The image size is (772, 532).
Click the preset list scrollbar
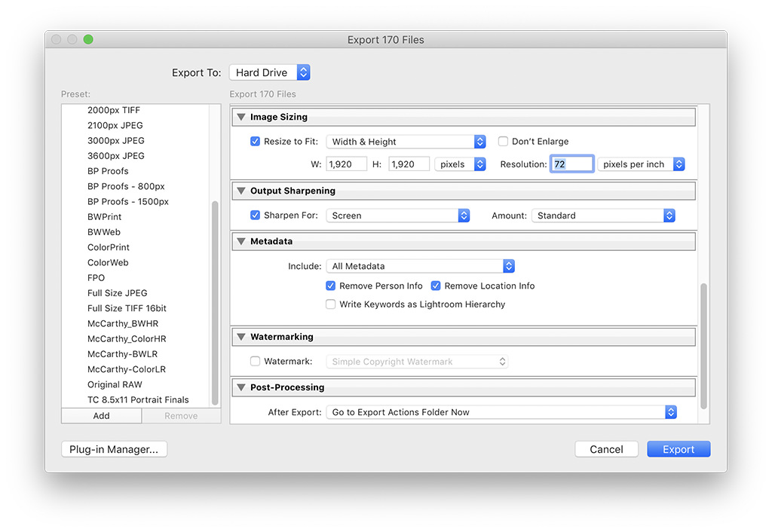pyautogui.click(x=215, y=303)
